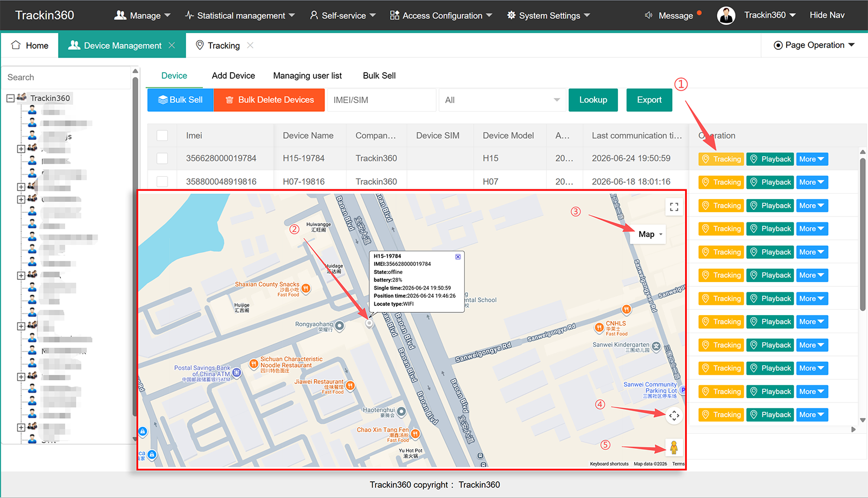Image resolution: width=868 pixels, height=498 pixels.
Task: Click Bulk Delete Devices button
Action: pos(270,100)
